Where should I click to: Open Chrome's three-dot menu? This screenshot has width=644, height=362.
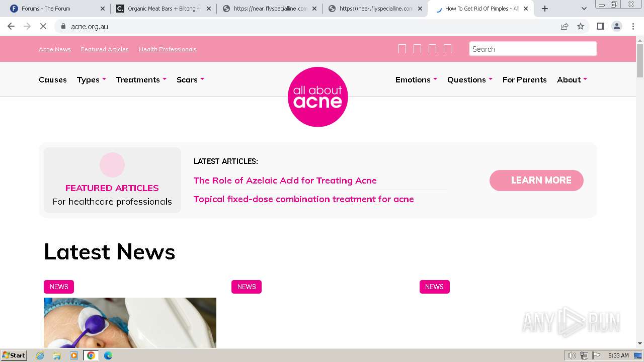click(x=633, y=26)
